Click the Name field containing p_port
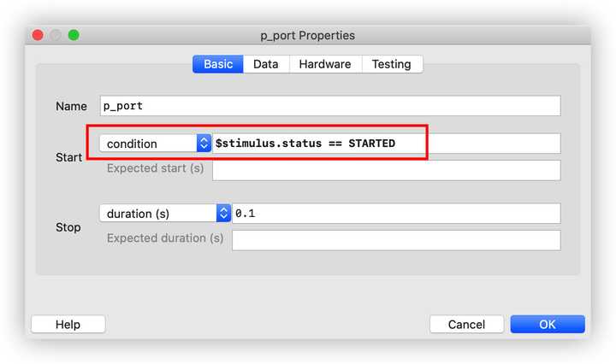616x364 pixels. click(329, 106)
